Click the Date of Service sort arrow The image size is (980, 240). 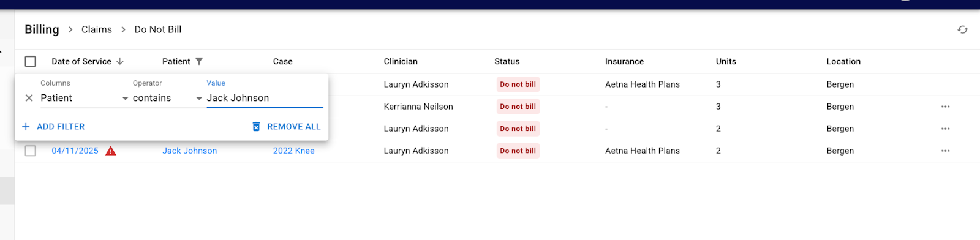(120, 61)
